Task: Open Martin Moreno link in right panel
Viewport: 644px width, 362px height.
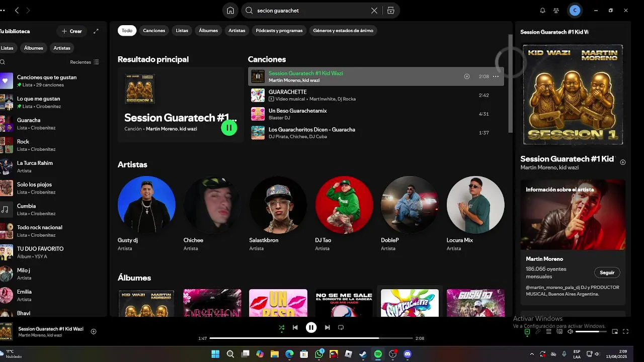Action: pos(544,259)
